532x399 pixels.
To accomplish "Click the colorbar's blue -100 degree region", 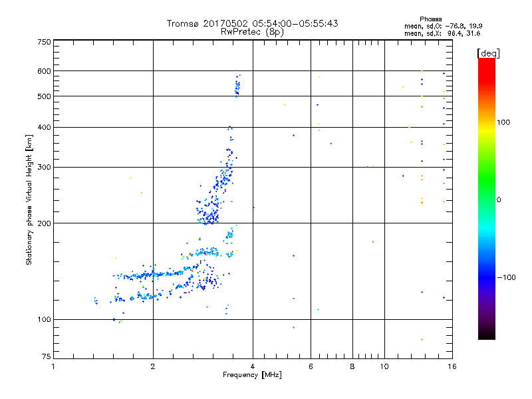I will click(x=487, y=277).
